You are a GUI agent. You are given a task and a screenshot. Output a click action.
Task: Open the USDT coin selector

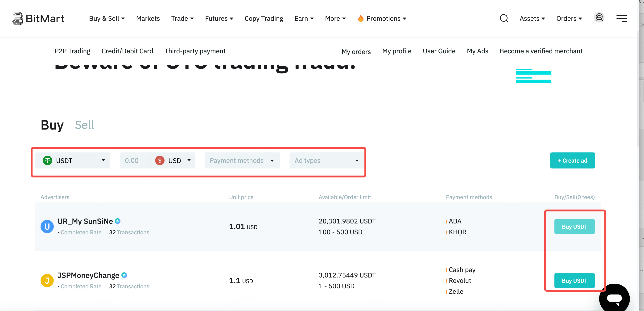coord(73,160)
